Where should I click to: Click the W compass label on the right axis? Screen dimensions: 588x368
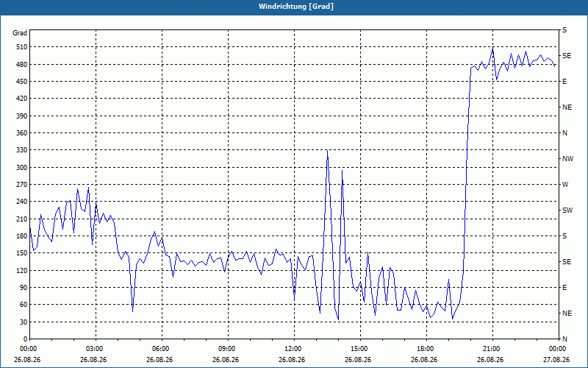pos(565,185)
